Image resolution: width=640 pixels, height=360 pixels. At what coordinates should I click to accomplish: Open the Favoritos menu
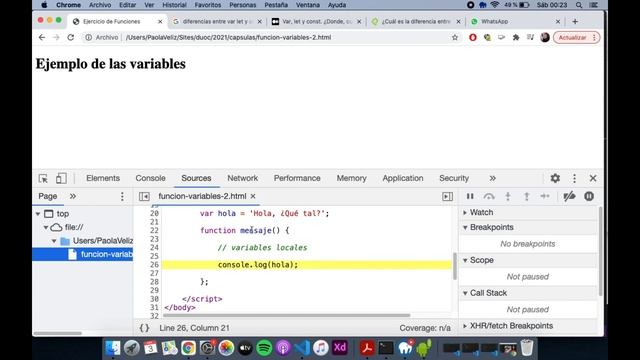pos(208,5)
